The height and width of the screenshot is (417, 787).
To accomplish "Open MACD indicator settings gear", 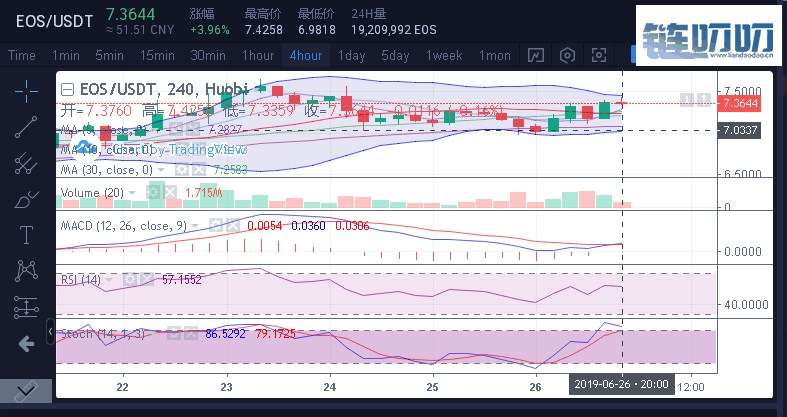I will tap(218, 226).
